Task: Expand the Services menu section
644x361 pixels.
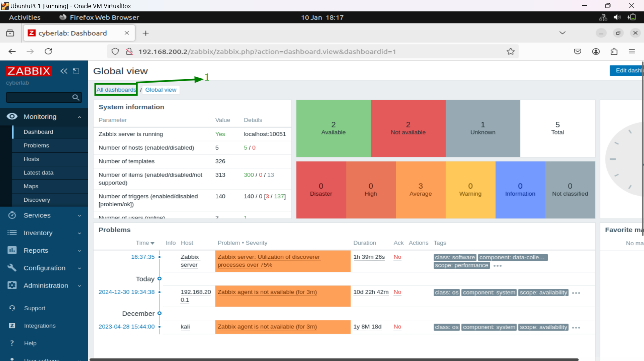Action: tap(79, 216)
